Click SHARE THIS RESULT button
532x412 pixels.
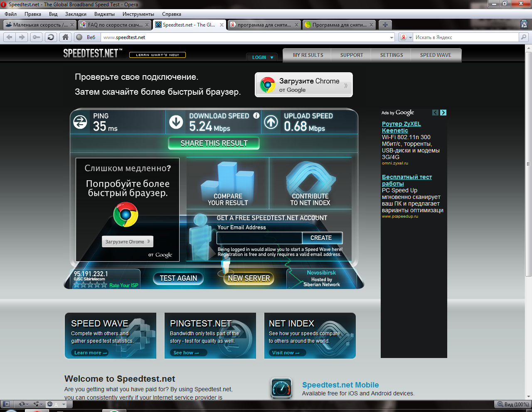214,143
